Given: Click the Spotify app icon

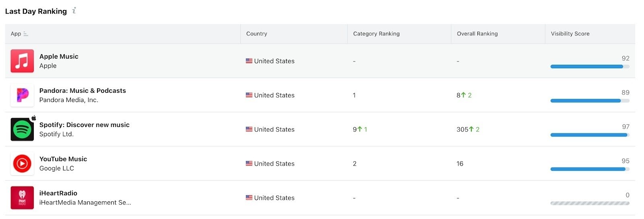Looking at the screenshot, I should coord(22,129).
